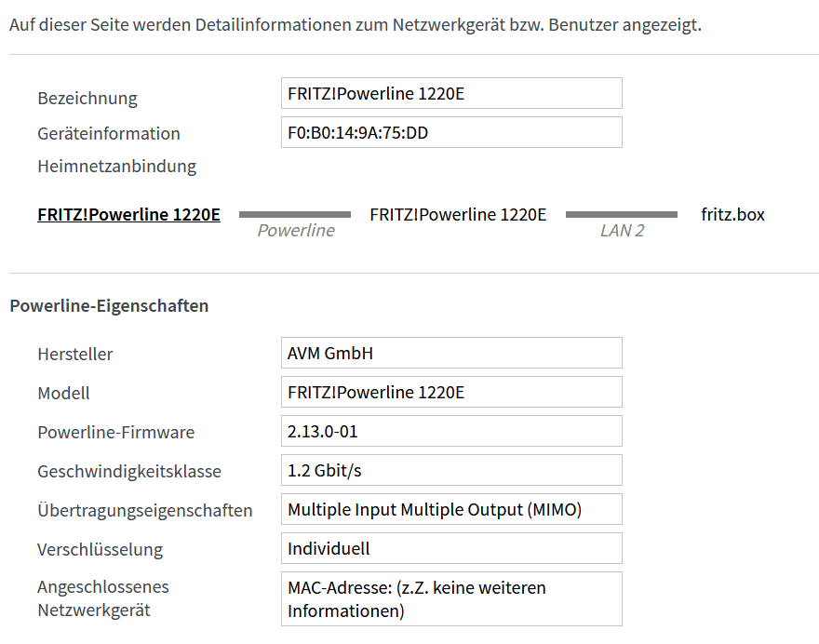Click the Verschlüsselung field showing Individuell

pos(451,548)
